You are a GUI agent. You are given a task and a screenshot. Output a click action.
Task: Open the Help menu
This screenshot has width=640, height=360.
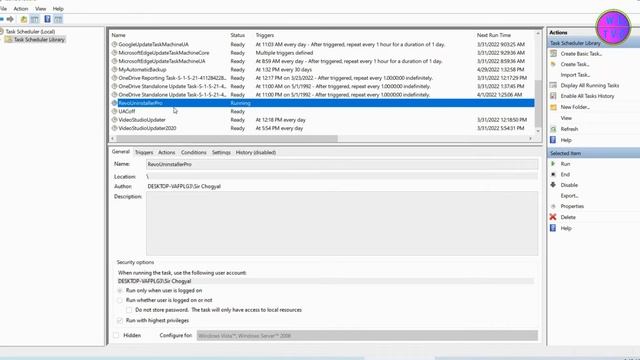coord(58,9)
